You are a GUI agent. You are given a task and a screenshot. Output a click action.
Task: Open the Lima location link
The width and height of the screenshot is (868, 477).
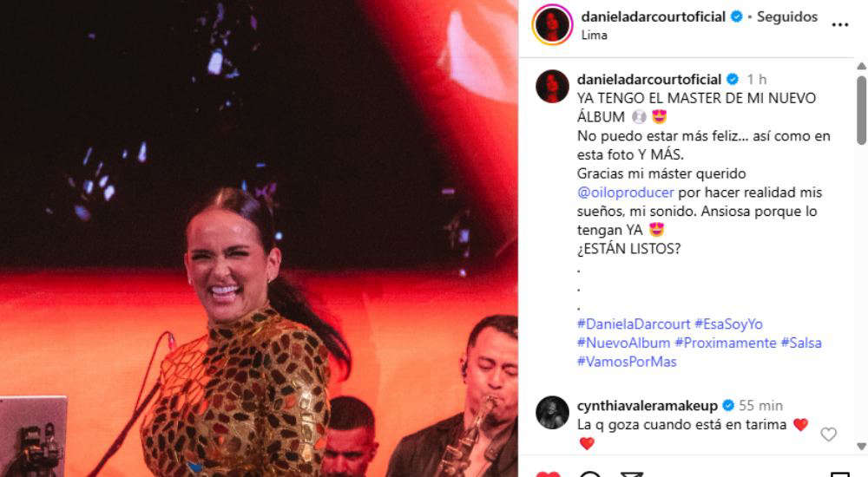click(594, 35)
